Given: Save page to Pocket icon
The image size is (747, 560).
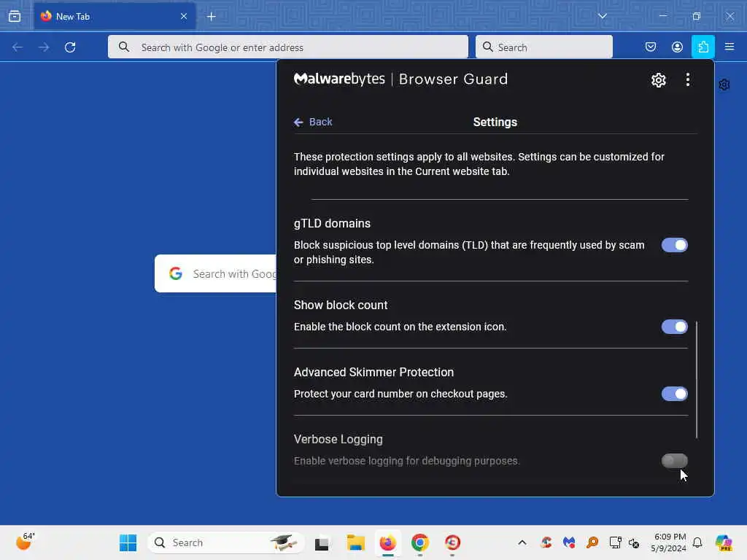Looking at the screenshot, I should (x=650, y=47).
